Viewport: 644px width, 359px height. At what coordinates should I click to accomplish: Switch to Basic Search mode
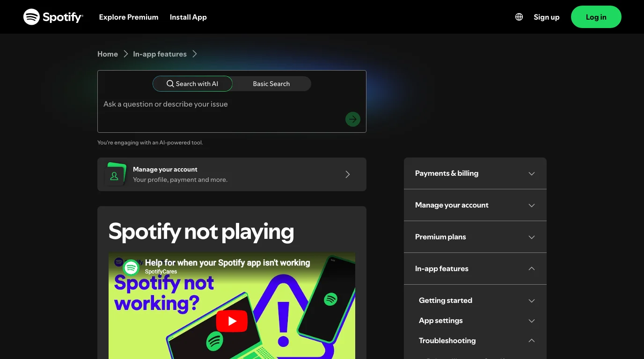click(x=271, y=84)
